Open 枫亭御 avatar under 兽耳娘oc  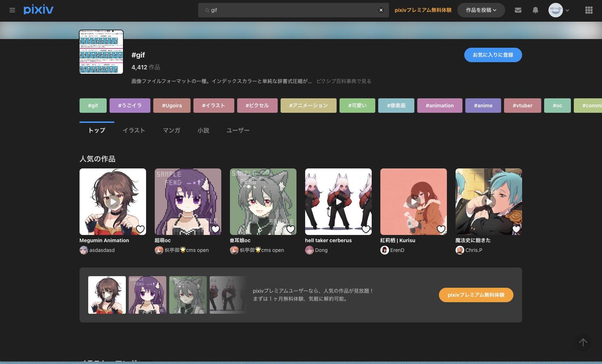[x=234, y=250]
